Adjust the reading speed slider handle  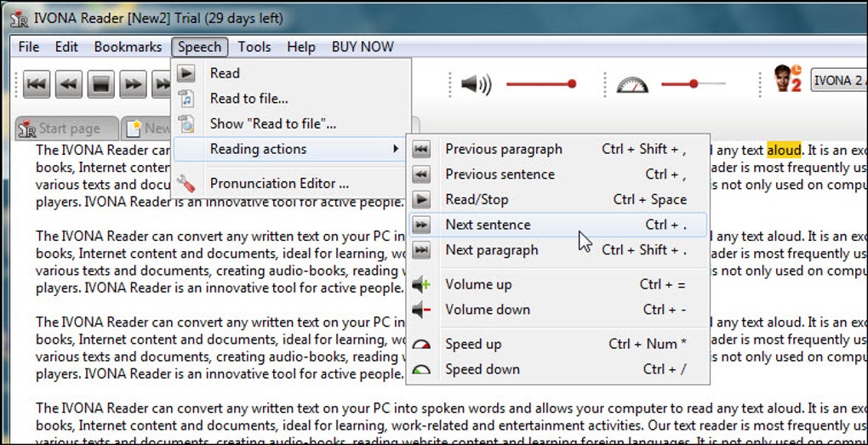[694, 83]
